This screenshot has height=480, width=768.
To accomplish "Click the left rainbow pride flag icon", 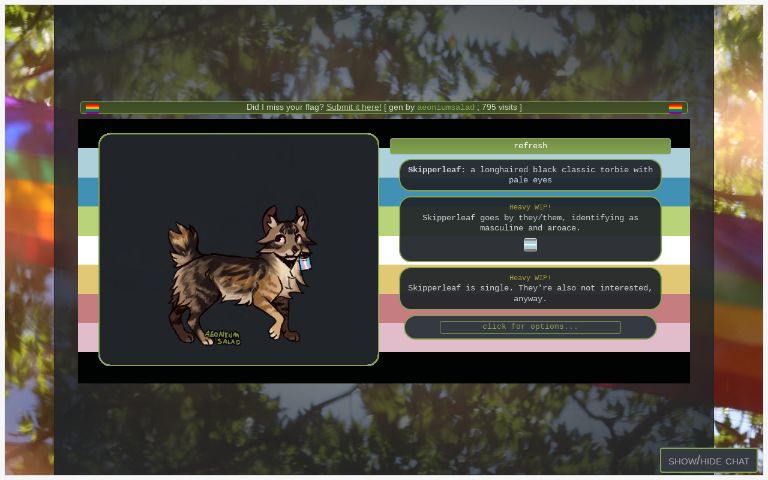I will (92, 108).
